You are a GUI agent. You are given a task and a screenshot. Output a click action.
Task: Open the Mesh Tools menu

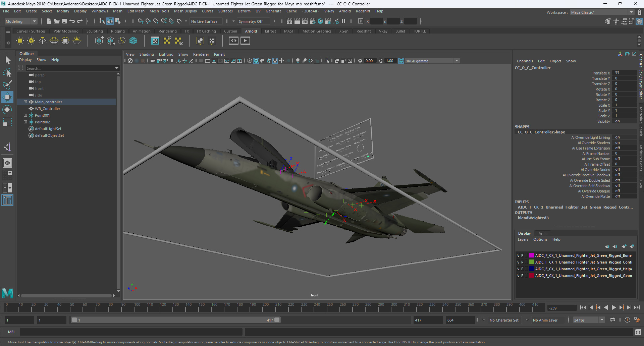159,11
